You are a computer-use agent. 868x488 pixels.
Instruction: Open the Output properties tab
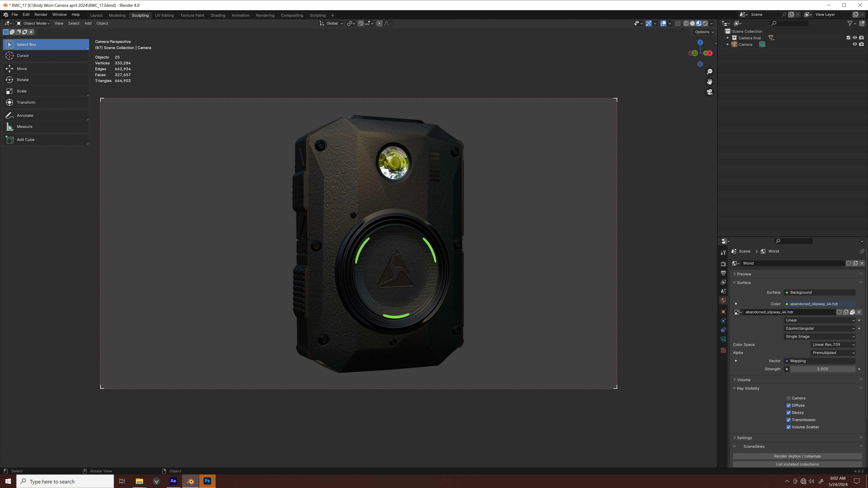[x=723, y=273]
